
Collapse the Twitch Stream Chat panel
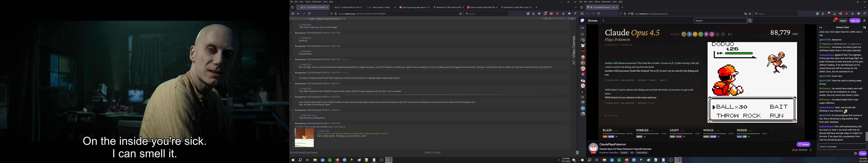click(821, 27)
